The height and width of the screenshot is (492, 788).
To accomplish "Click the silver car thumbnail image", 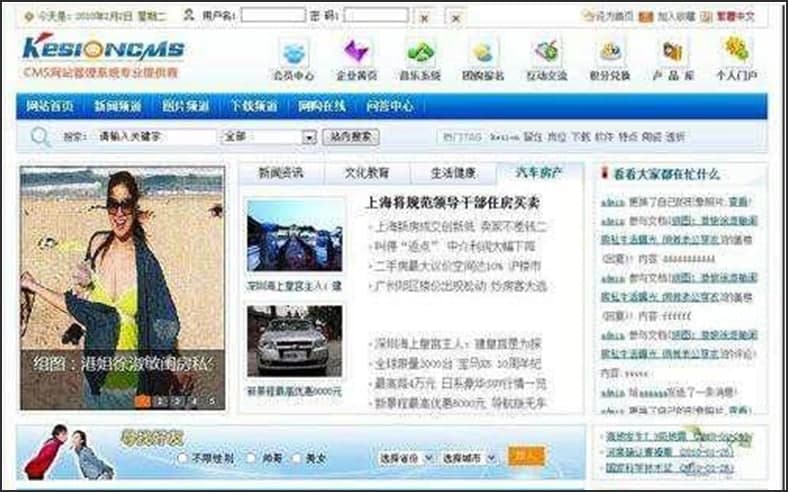I will point(294,341).
